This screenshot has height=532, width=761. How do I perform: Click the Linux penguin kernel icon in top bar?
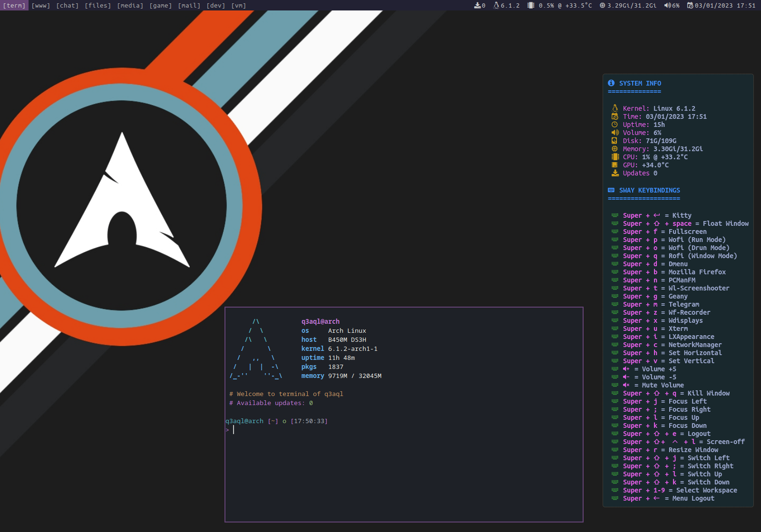497,6
